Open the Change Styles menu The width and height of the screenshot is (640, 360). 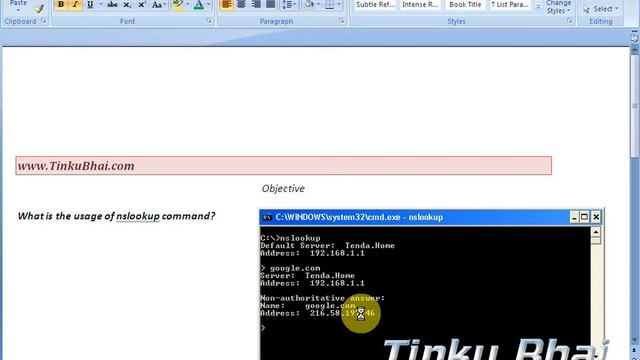[558, 7]
